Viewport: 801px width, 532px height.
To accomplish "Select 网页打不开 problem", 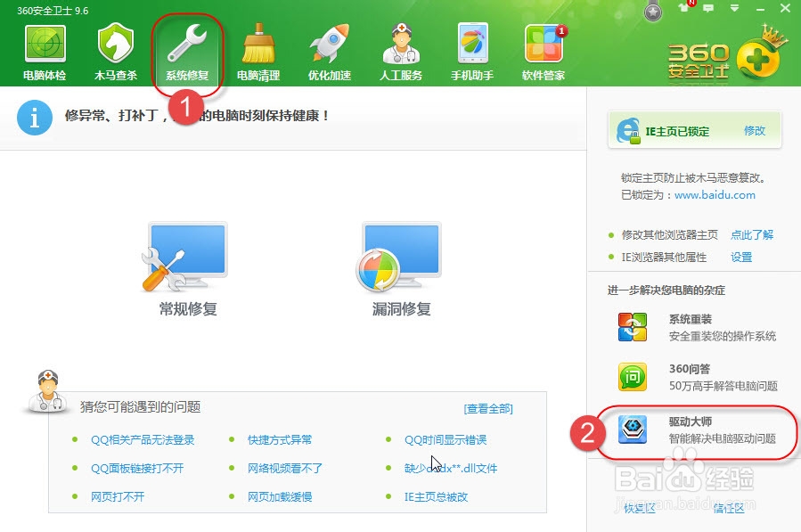I will 118,496.
